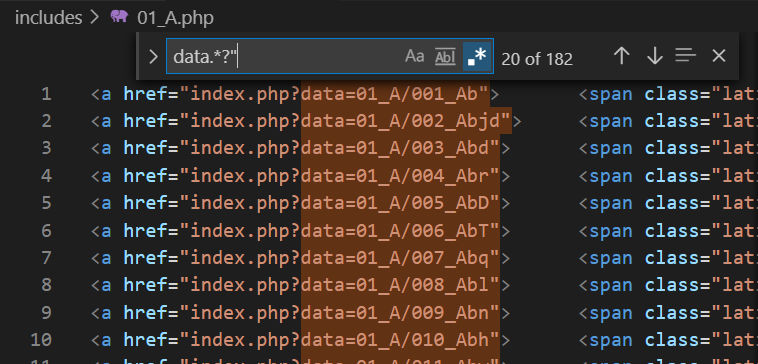Expand the replace field chevron
The width and height of the screenshot is (758, 364).
153,57
